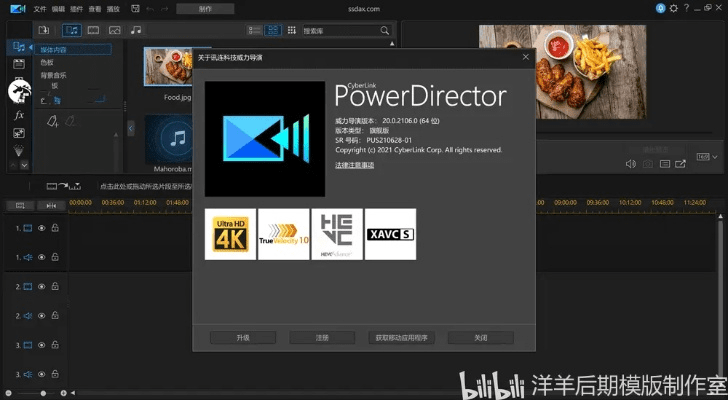Filter library to show videos only
Screen dimensions: 728x400
coord(93,30)
